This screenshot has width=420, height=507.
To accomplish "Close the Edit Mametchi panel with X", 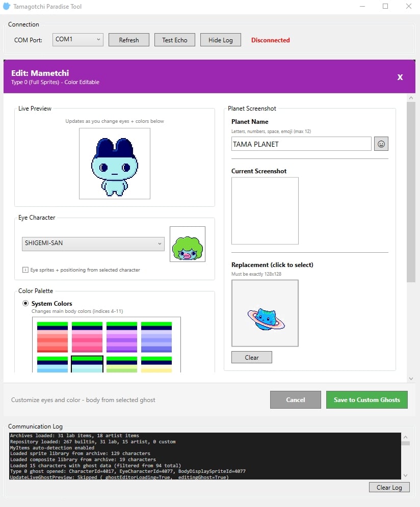I will point(400,77).
